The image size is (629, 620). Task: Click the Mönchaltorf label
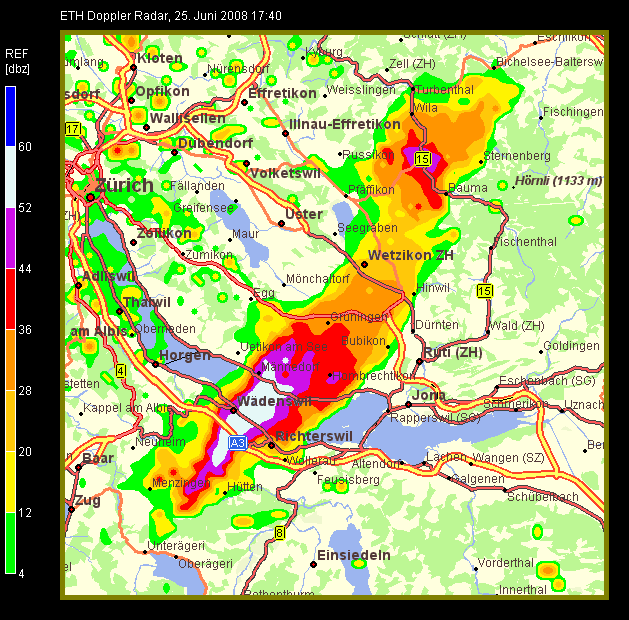tap(318, 278)
